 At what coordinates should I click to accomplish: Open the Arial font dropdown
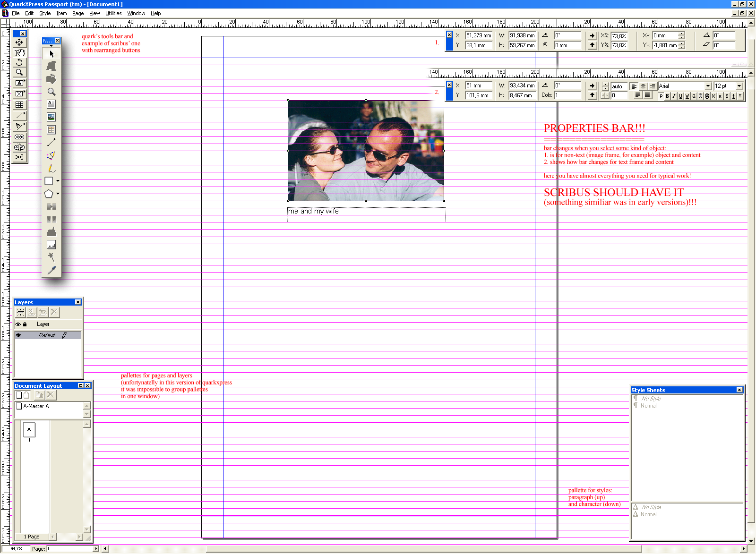[x=708, y=86]
